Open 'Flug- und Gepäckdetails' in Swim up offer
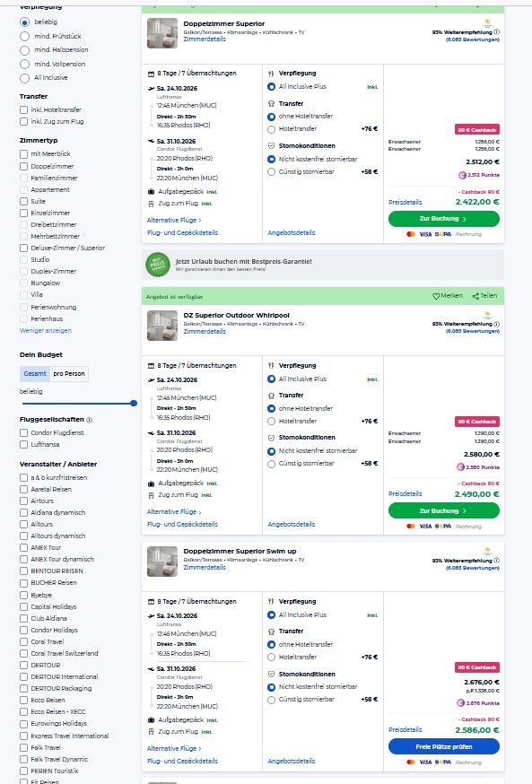Image resolution: width=532 pixels, height=784 pixels. pyautogui.click(x=182, y=761)
